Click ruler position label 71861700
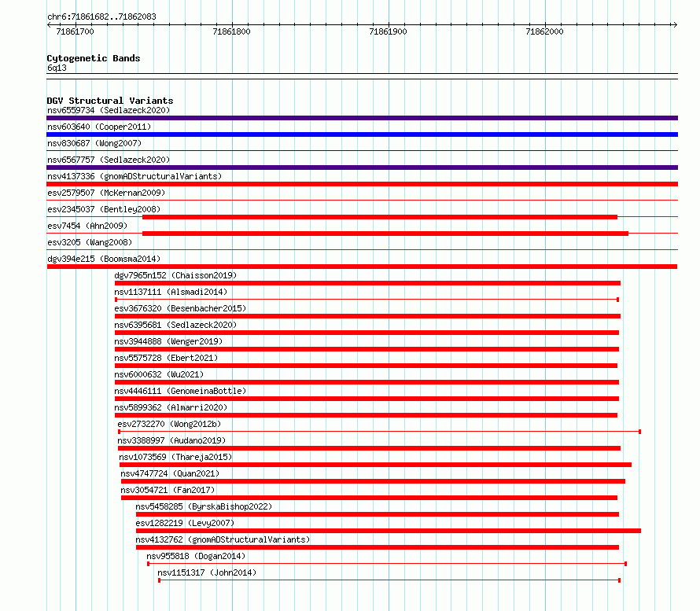This screenshot has height=611, width=700. tap(75, 31)
